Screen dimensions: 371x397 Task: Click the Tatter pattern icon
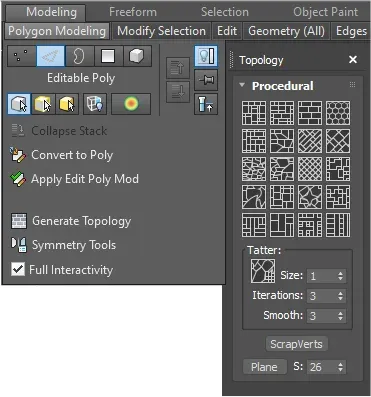263,271
